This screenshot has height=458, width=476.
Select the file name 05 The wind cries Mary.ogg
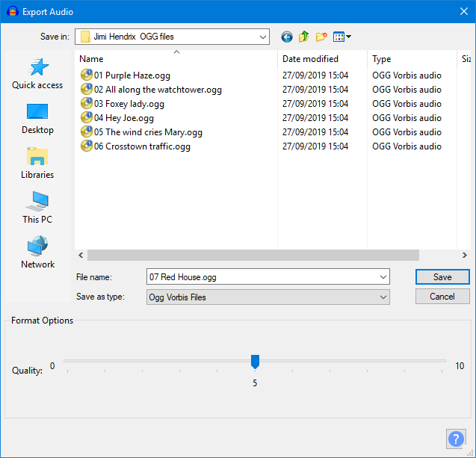[148, 132]
